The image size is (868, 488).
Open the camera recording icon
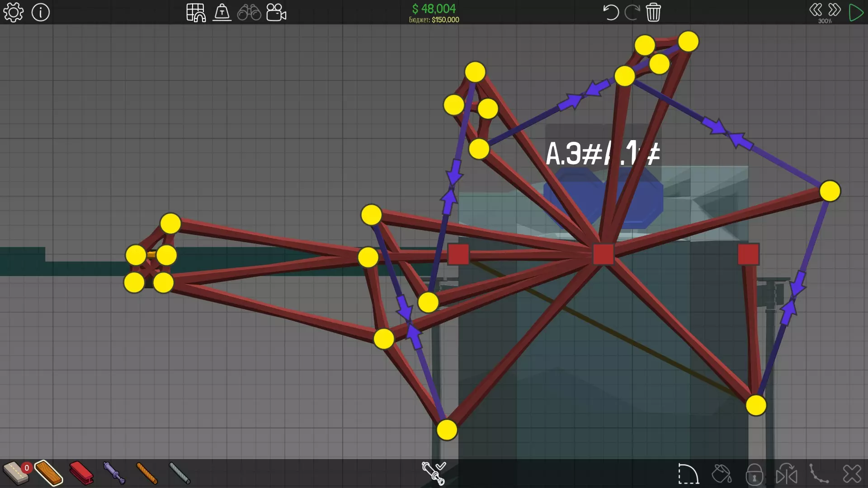(x=276, y=12)
